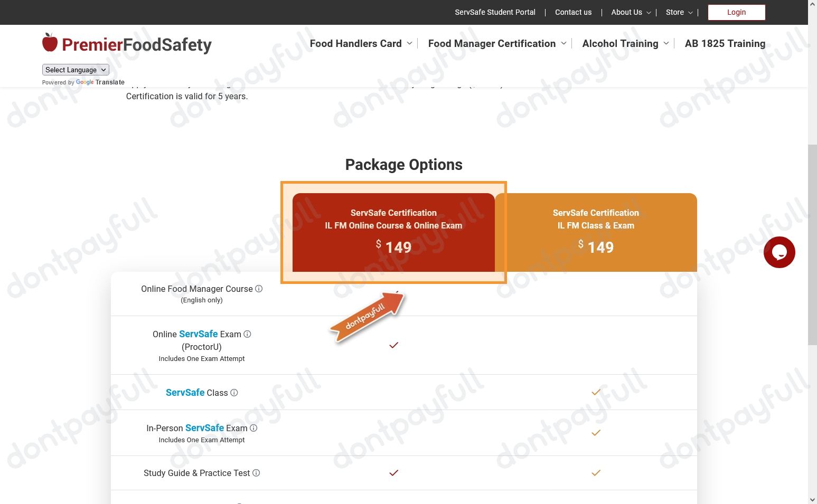This screenshot has width=817, height=504.
Task: Go to AB 1825 Training
Action: pyautogui.click(x=725, y=44)
